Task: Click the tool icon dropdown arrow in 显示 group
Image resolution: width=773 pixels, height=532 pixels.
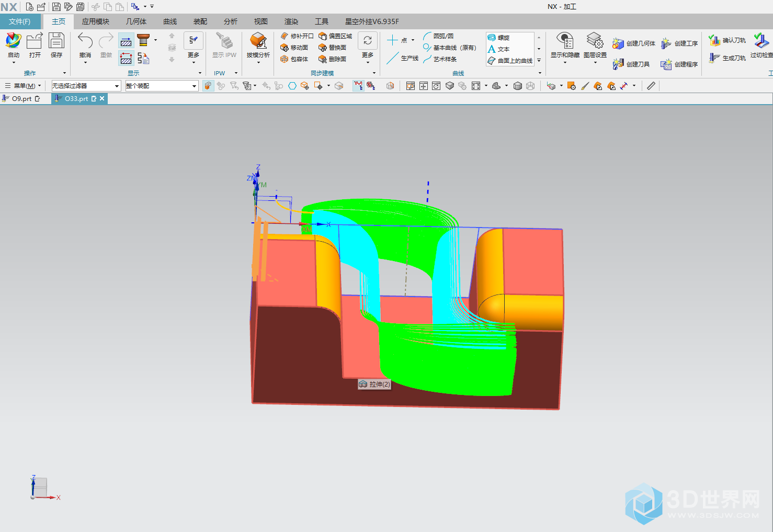Action: pos(155,40)
